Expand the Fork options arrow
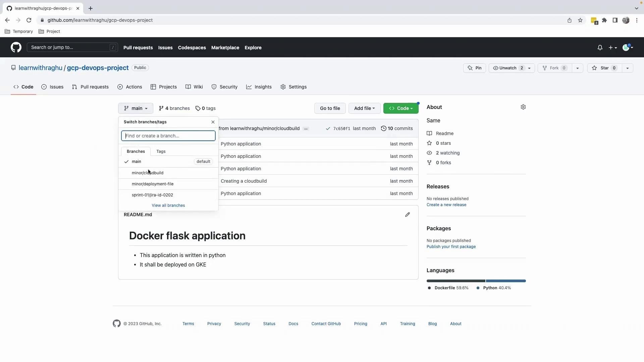This screenshot has width=644, height=362. click(x=577, y=68)
